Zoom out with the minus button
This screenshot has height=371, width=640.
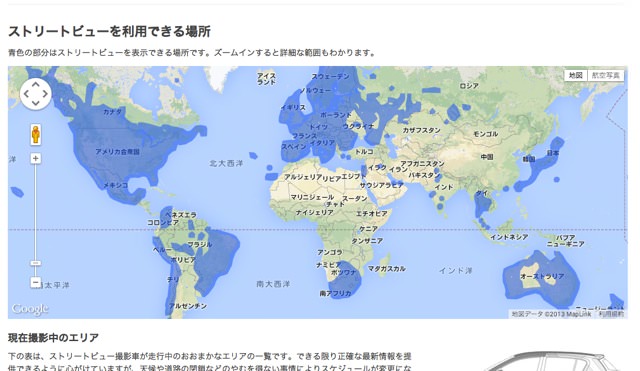pos(36,282)
